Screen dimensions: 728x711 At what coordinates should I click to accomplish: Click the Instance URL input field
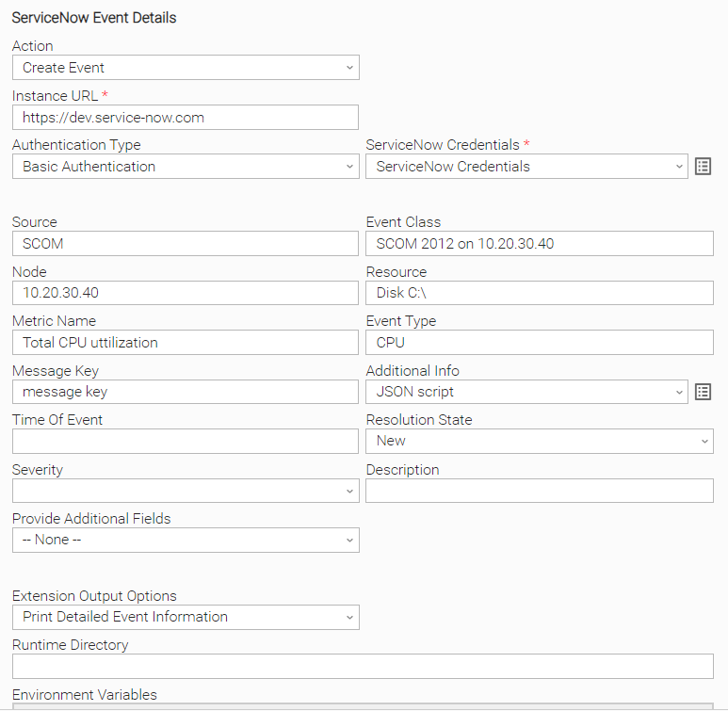pos(186,117)
